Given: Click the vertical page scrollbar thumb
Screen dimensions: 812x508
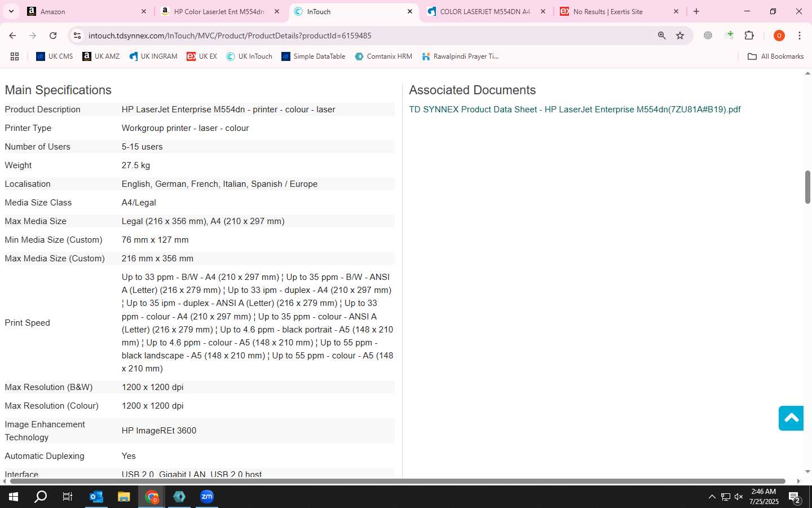Looking at the screenshot, I should pos(807,187).
